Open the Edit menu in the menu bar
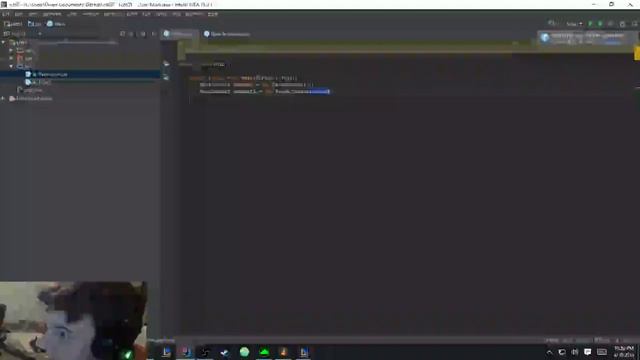 (x=18, y=14)
